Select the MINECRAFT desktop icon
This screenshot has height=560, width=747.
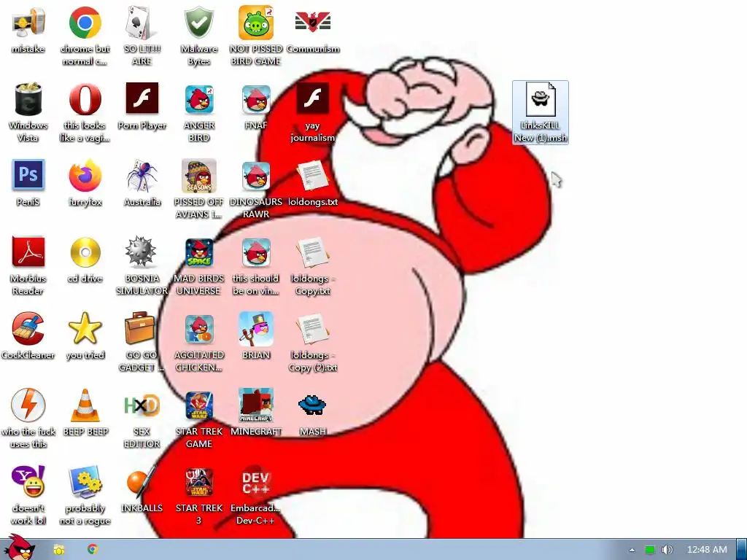coord(256,405)
